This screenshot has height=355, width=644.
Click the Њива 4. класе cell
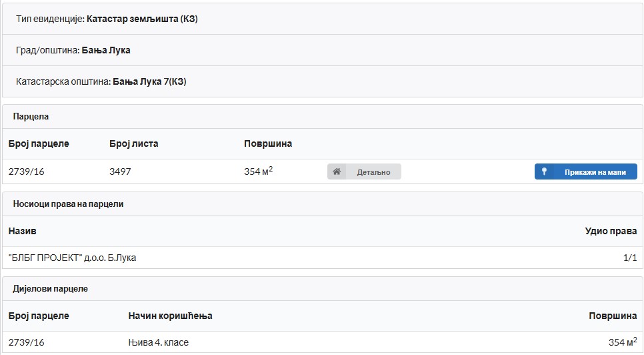158,342
